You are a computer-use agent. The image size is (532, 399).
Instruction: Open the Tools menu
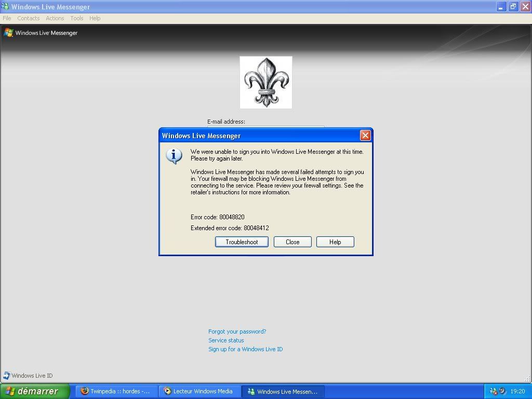(77, 18)
